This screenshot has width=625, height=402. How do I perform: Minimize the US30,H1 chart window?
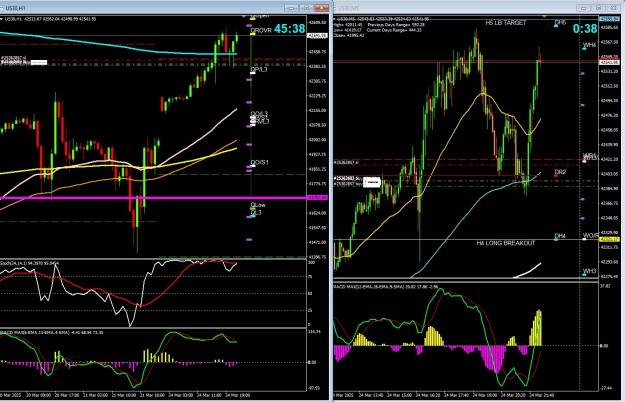(x=291, y=8)
